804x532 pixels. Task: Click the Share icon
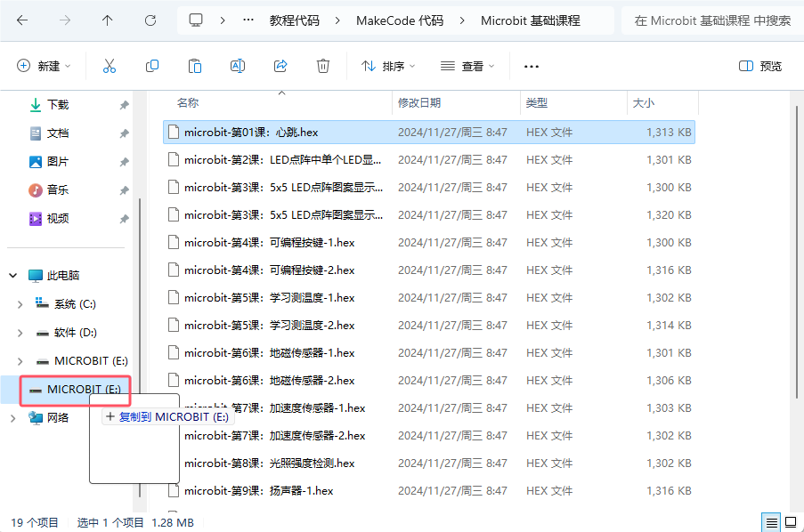click(x=280, y=66)
